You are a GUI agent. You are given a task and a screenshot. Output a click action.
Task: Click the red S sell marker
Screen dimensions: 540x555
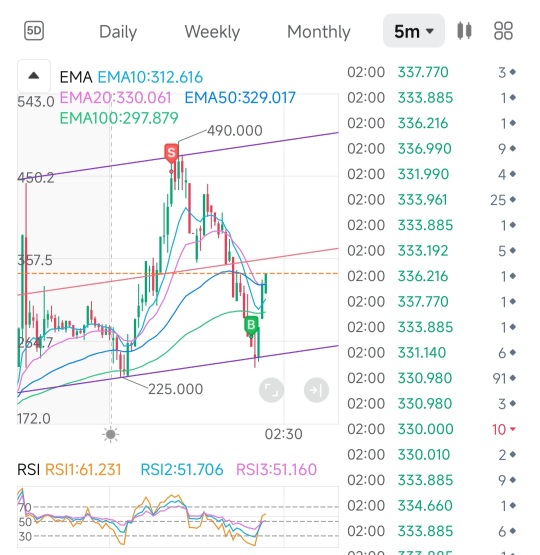pos(171,153)
